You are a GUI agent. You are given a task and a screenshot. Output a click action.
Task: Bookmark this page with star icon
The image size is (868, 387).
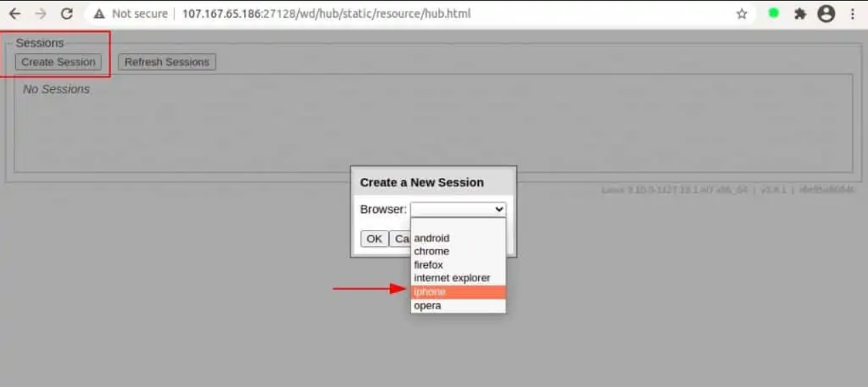click(x=741, y=14)
